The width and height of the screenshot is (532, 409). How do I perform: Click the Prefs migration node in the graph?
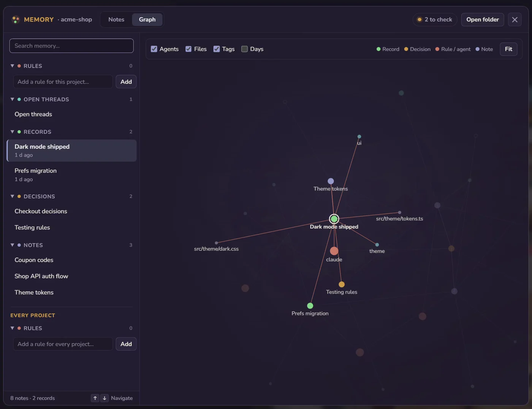[x=310, y=306]
